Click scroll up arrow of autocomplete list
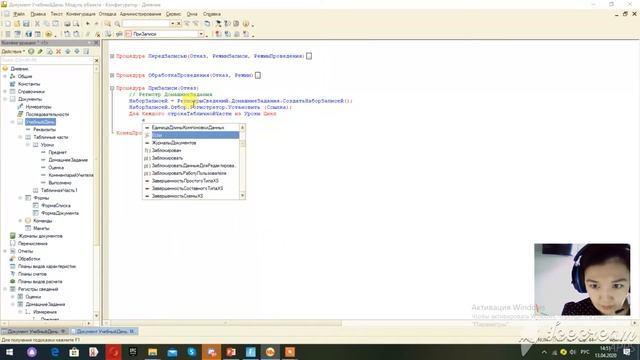Image resolution: width=640 pixels, height=360 pixels. (242, 128)
